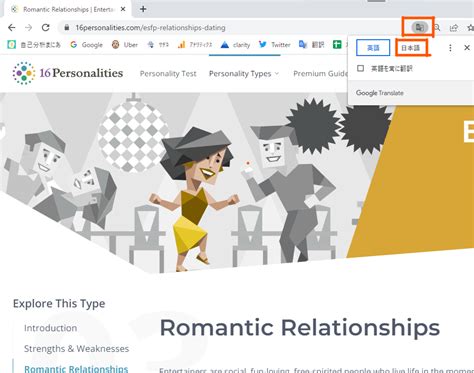Open translate popup three-dot options menu
Screen dimensions: 474x373
coord(450,48)
